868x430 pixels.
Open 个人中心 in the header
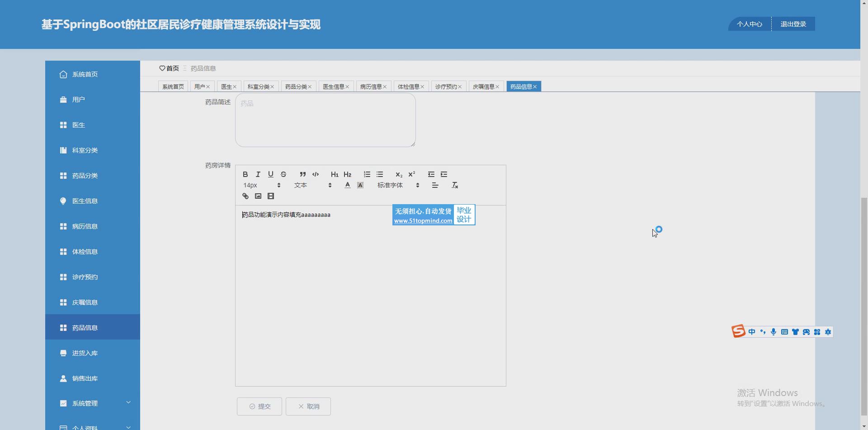750,24
